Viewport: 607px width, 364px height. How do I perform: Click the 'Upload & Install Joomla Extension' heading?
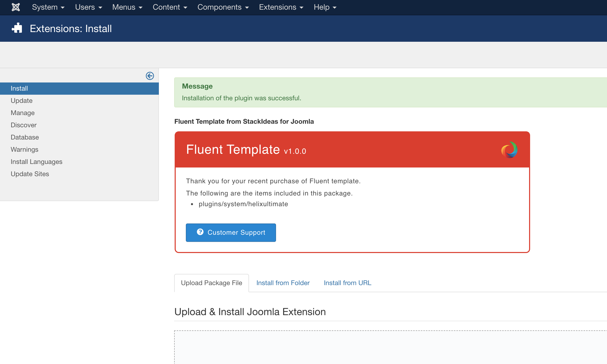250,312
